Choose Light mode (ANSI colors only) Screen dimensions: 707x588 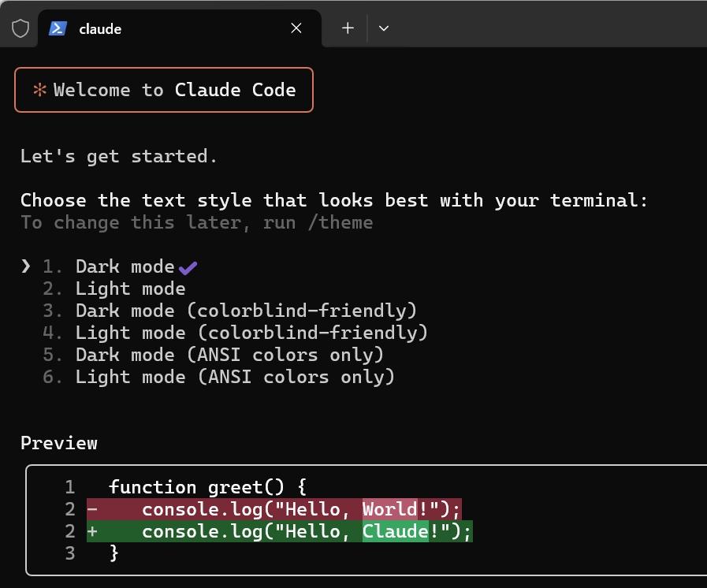(235, 377)
